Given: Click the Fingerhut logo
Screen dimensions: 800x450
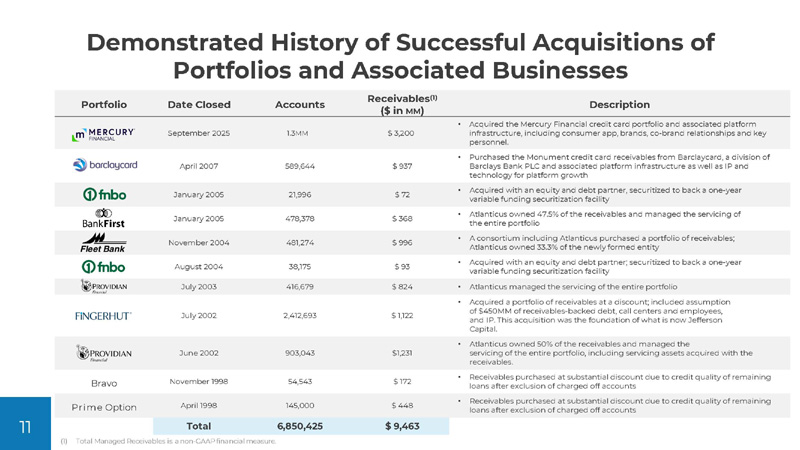Looking at the screenshot, I should coord(104,316).
